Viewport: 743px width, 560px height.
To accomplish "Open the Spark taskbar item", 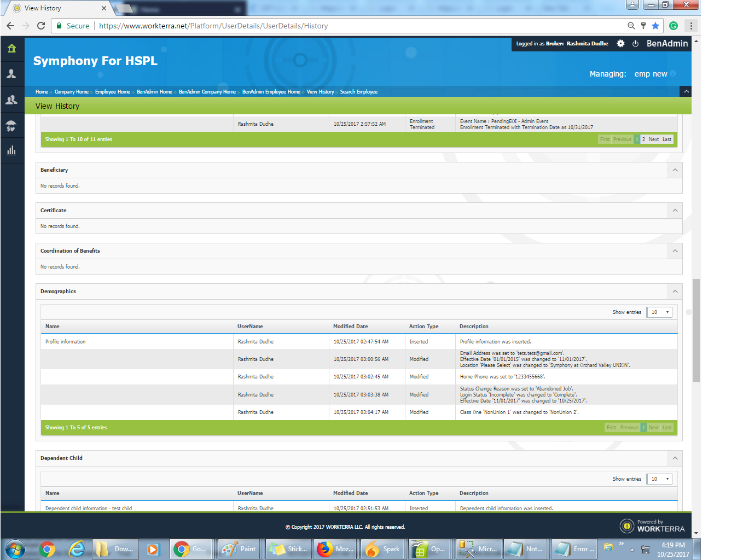I will 383,549.
